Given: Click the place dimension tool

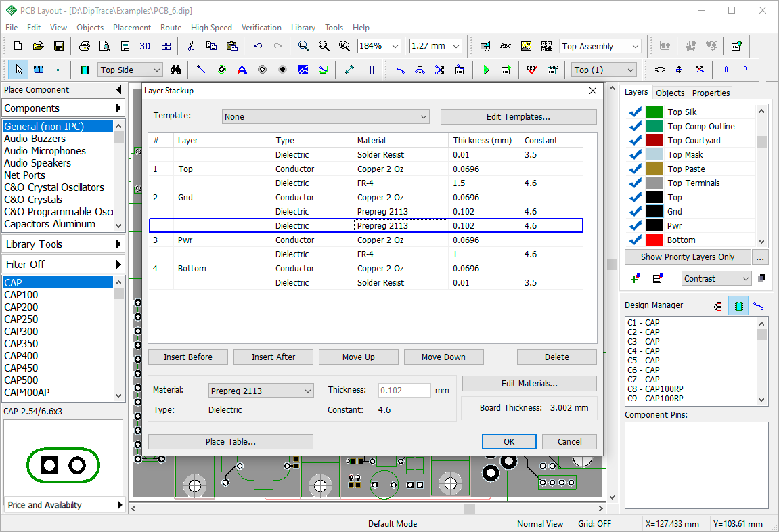Looking at the screenshot, I should coord(349,70).
